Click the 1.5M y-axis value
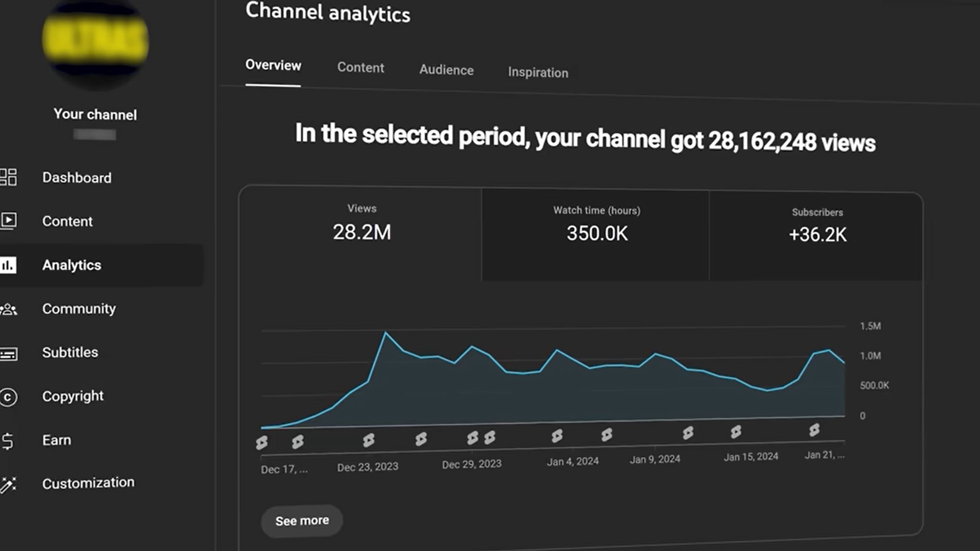The width and height of the screenshot is (980, 551). [x=871, y=326]
